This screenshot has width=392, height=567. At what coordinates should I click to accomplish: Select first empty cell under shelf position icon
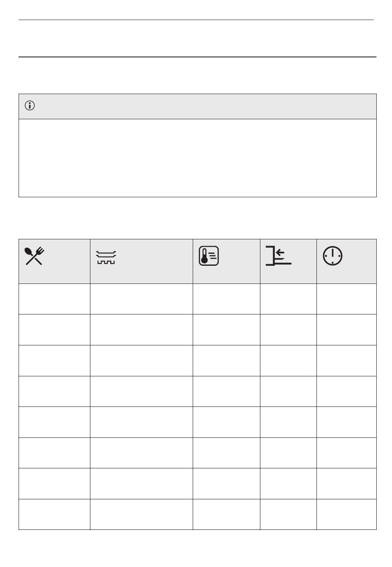pos(288,299)
